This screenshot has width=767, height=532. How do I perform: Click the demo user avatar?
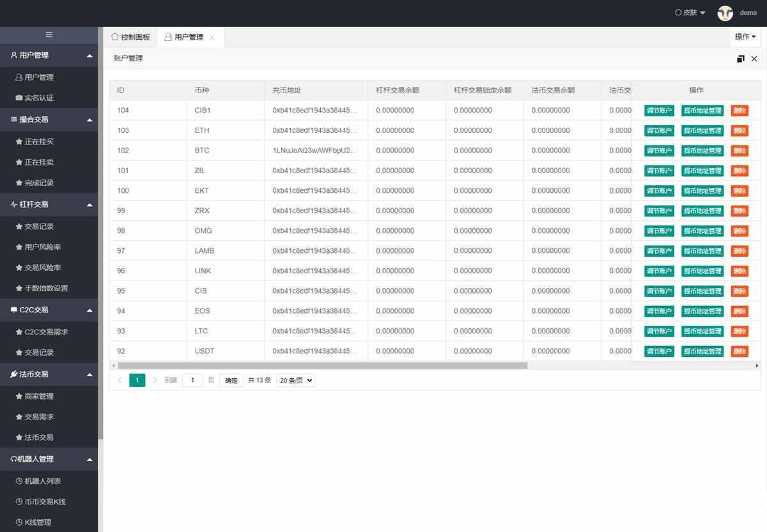pos(725,13)
